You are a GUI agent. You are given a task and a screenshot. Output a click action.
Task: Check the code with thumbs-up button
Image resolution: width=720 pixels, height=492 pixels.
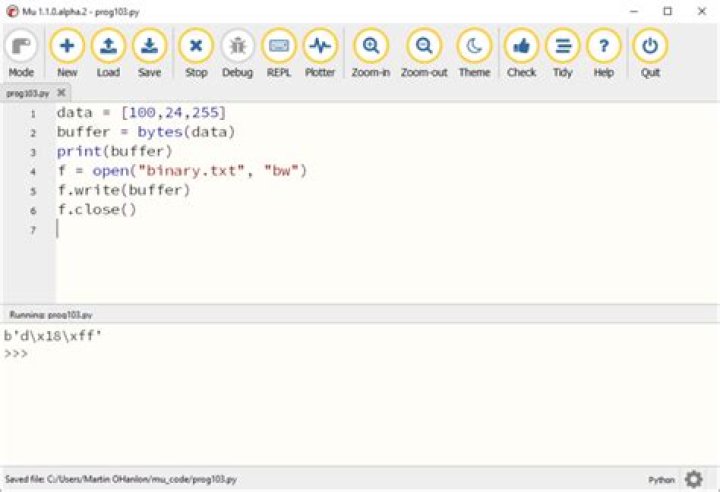pos(521,53)
